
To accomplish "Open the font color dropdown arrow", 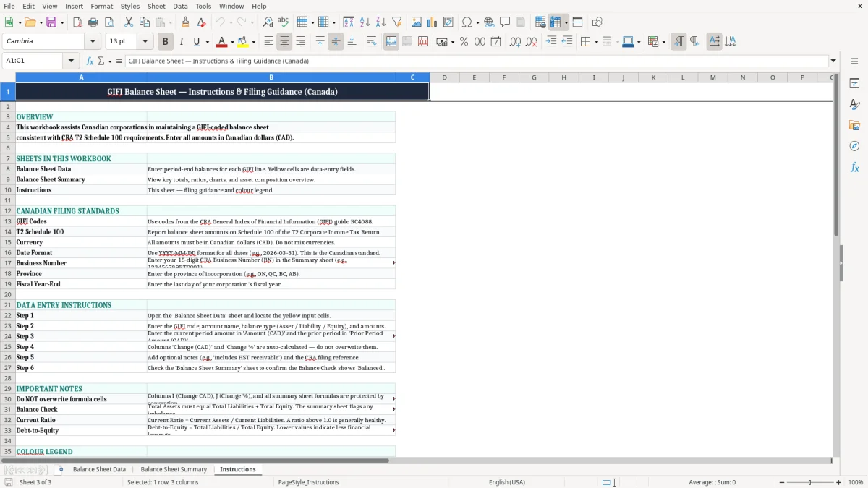I will 232,42.
